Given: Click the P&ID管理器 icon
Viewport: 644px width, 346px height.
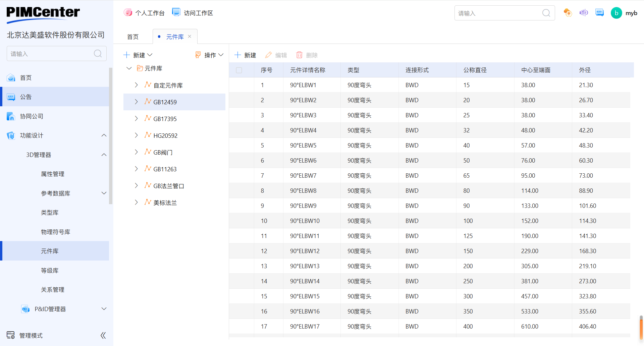Looking at the screenshot, I should coord(25,309).
